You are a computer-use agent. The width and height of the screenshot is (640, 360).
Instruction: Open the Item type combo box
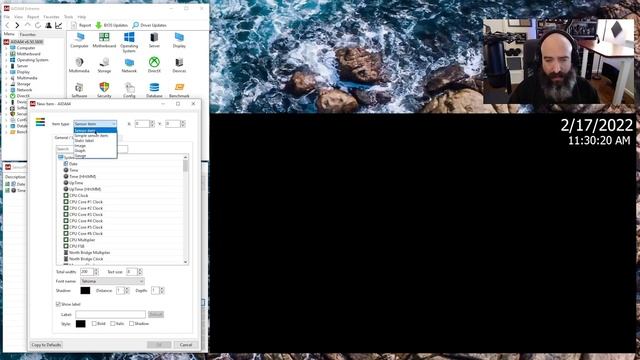tap(95, 124)
